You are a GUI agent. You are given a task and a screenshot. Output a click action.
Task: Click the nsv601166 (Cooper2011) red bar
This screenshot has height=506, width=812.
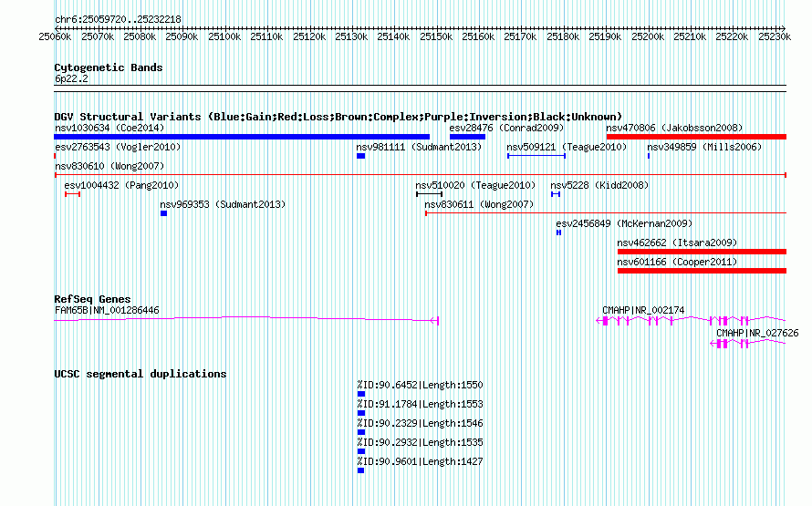pos(703,271)
